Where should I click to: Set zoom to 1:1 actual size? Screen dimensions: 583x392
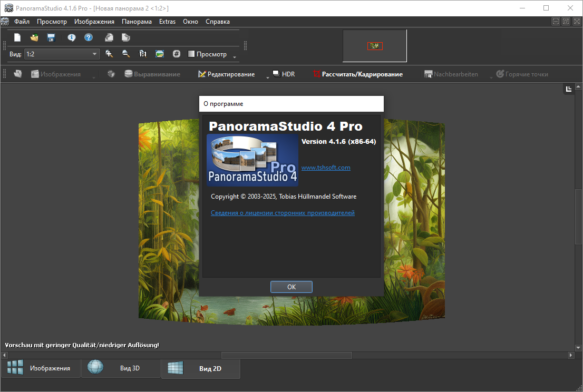coord(143,54)
